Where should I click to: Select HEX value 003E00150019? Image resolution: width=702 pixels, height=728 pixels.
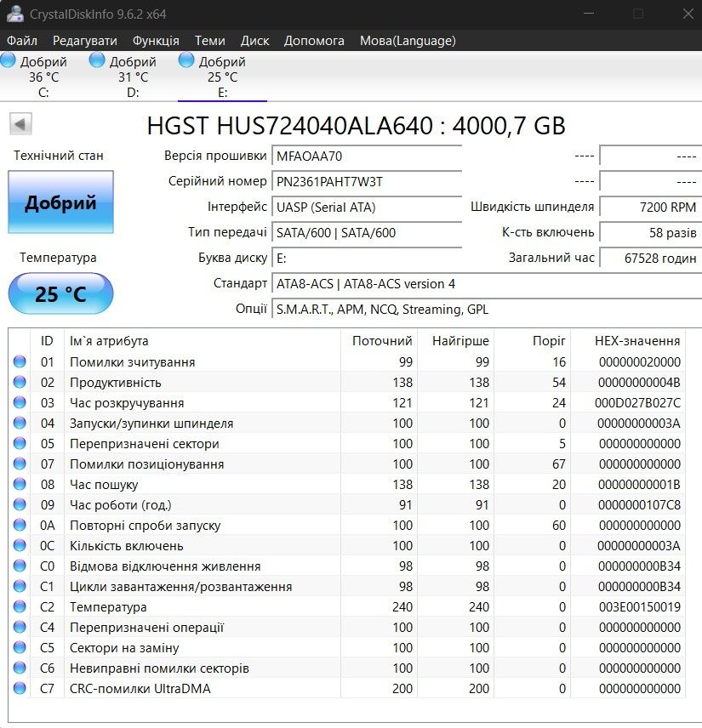[639, 607]
